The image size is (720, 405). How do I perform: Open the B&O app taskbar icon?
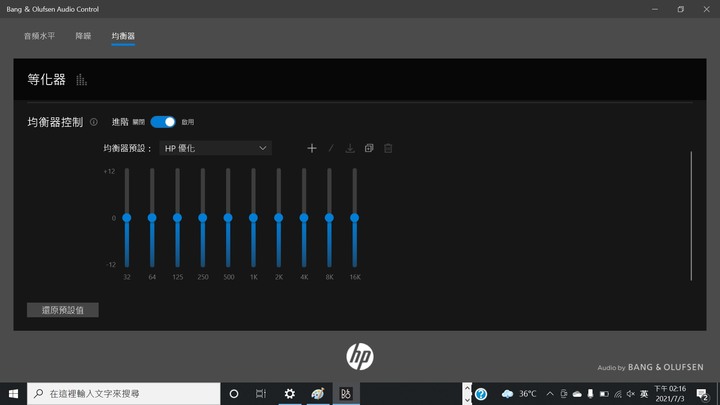(346, 394)
